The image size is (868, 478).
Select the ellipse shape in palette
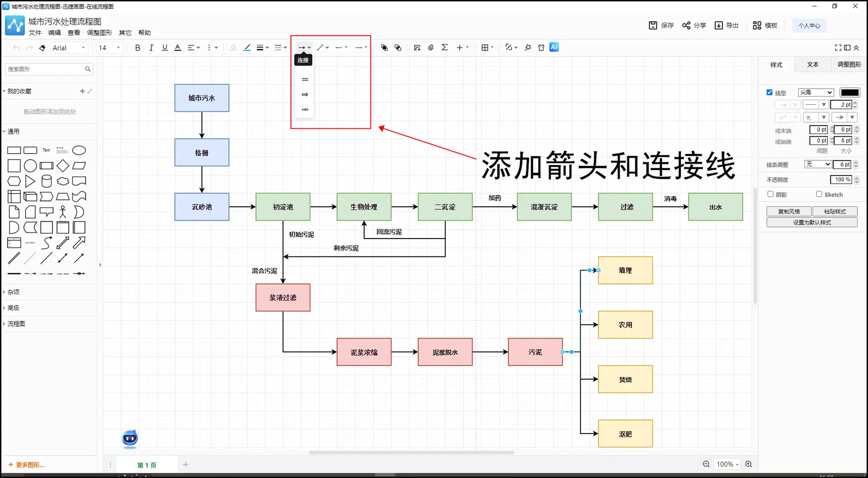[79, 150]
